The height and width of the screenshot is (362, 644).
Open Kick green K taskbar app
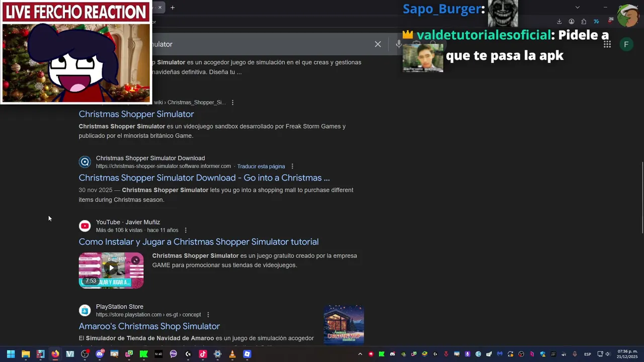click(143, 354)
